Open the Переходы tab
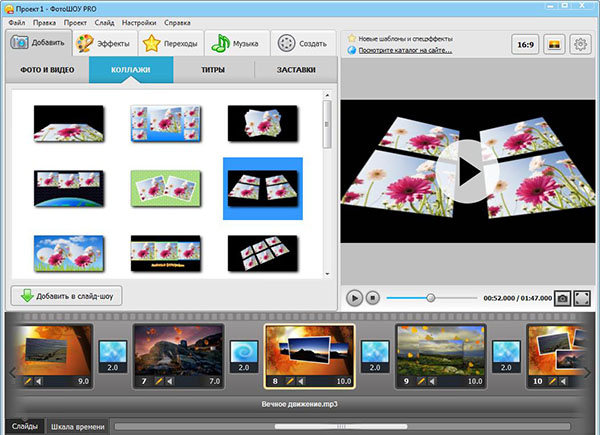The height and width of the screenshot is (435, 600). tap(170, 44)
